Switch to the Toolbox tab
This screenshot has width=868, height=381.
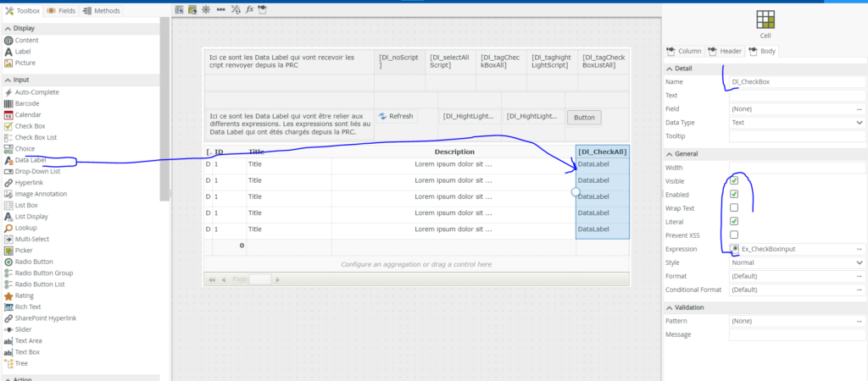pyautogui.click(x=23, y=10)
